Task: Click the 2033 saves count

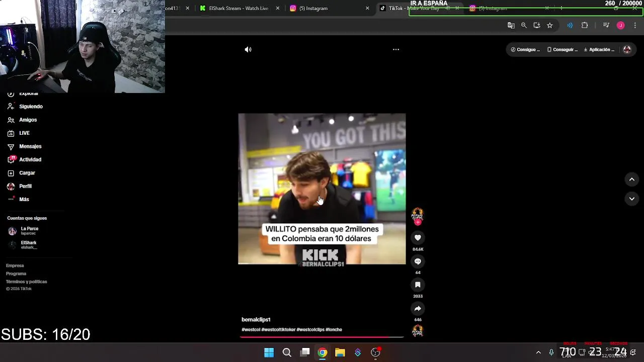Action: point(418,296)
